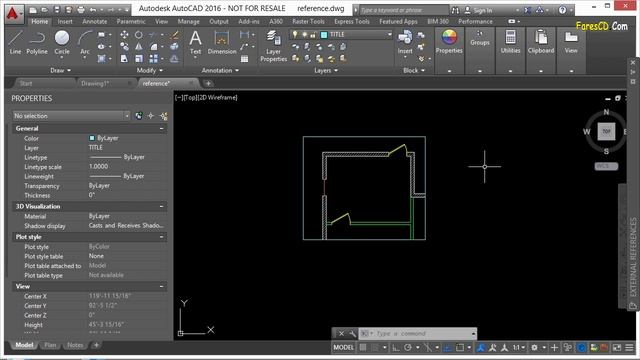Expand the Annotation panel dropdown
The image size is (640, 360).
coord(220,70)
